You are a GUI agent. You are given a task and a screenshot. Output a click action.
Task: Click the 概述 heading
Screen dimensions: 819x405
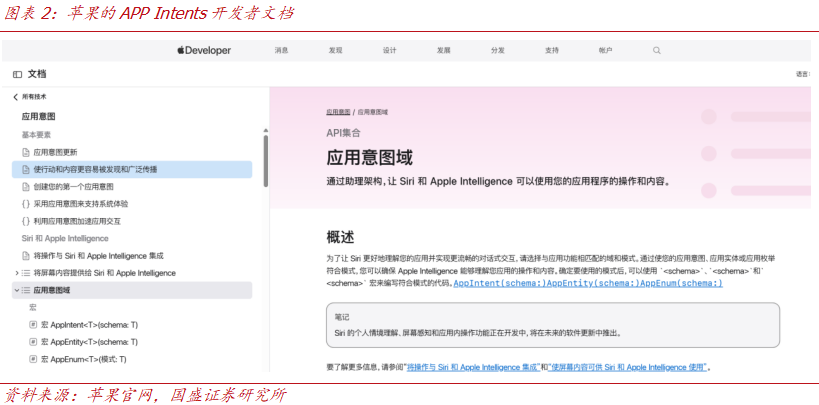[341, 237]
